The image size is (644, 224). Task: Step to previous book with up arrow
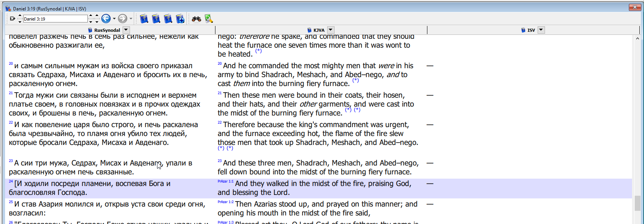(20, 16)
